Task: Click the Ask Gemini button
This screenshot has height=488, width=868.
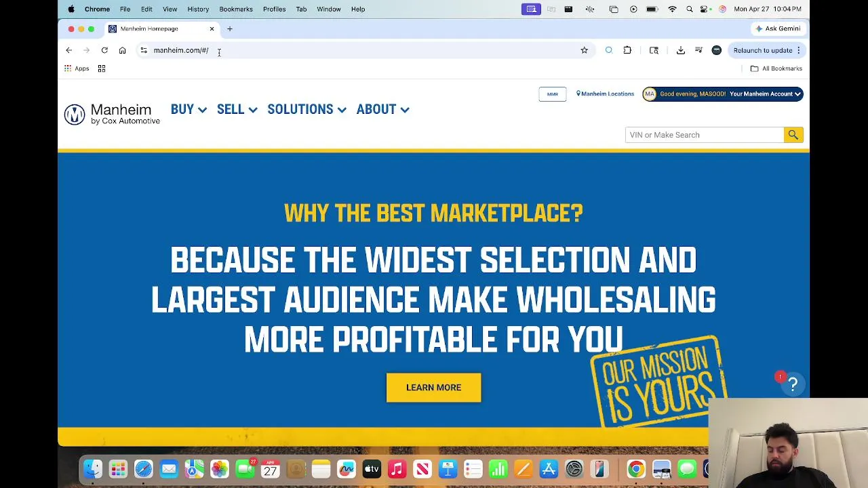Action: 778,28
